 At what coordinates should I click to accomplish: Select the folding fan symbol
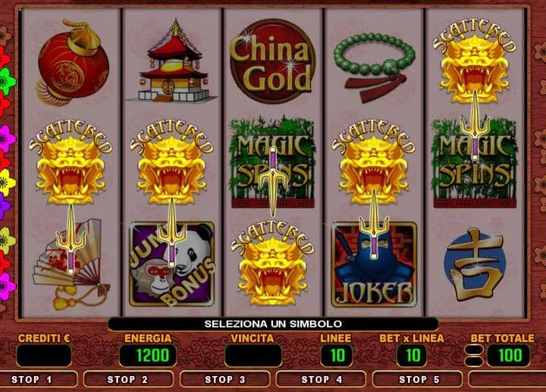[71, 265]
